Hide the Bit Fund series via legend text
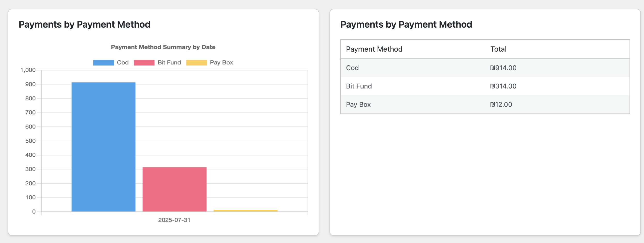The width and height of the screenshot is (644, 243). [x=169, y=63]
